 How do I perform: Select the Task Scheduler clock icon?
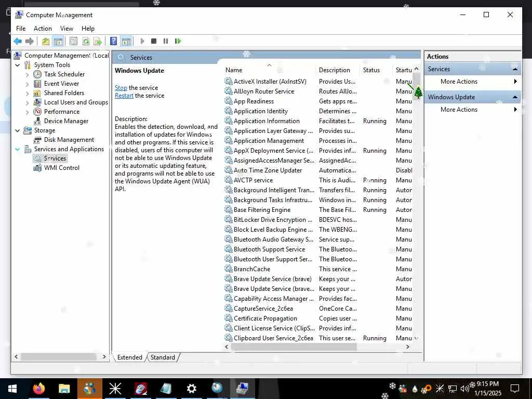tap(37, 74)
